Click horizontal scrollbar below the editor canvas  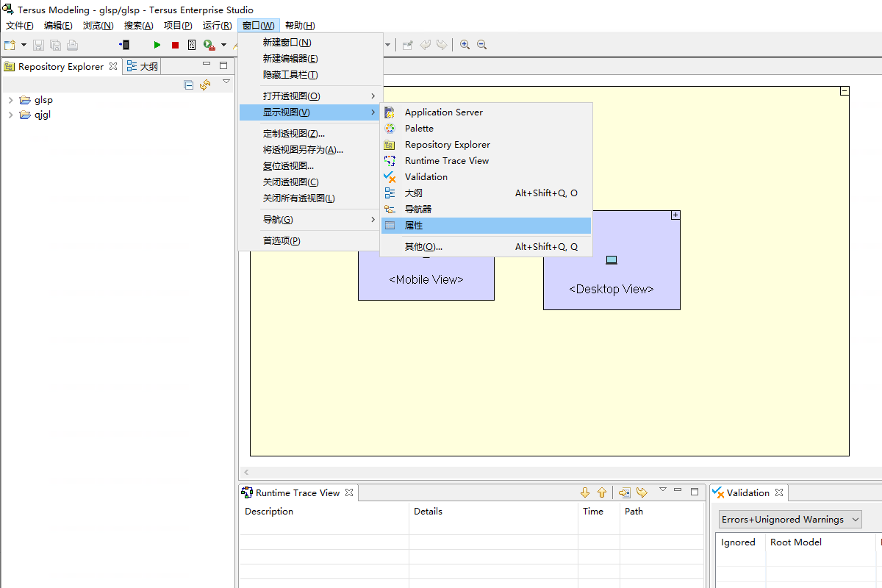[x=560, y=472]
